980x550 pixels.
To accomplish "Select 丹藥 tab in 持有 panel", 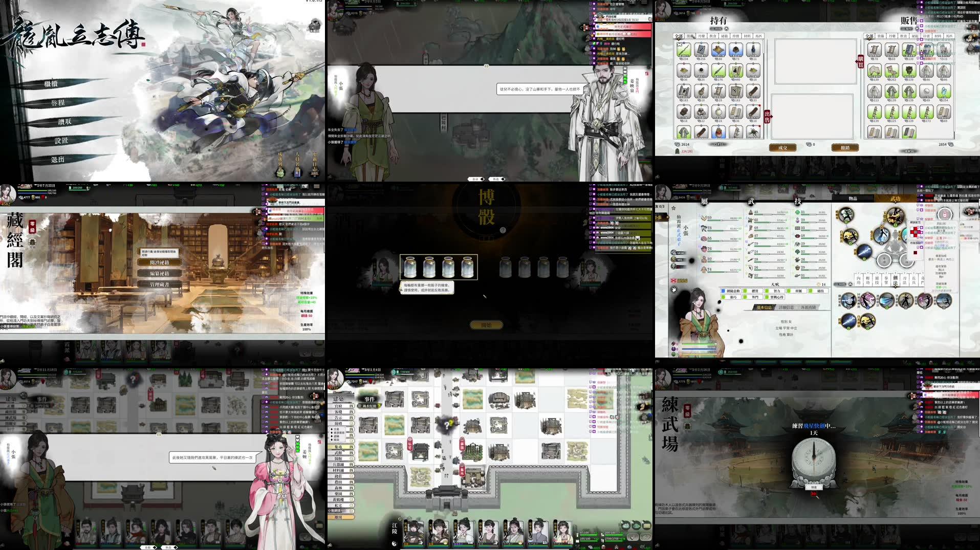I will coord(702,36).
